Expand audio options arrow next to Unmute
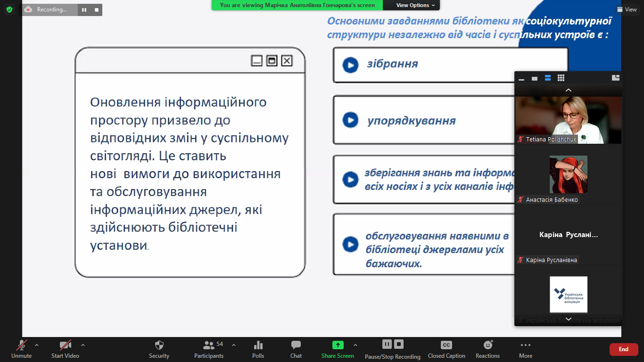644x362 pixels. [x=37, y=345]
